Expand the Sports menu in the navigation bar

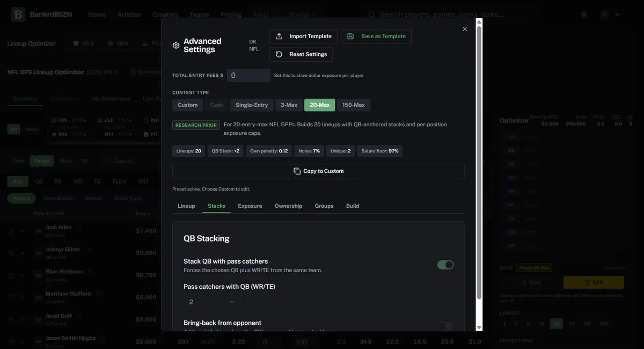coord(303,14)
